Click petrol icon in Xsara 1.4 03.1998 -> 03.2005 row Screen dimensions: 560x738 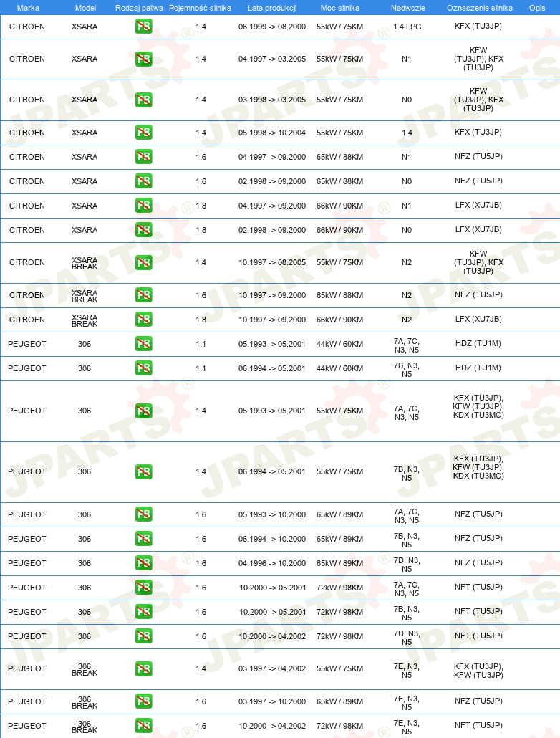click(x=143, y=100)
